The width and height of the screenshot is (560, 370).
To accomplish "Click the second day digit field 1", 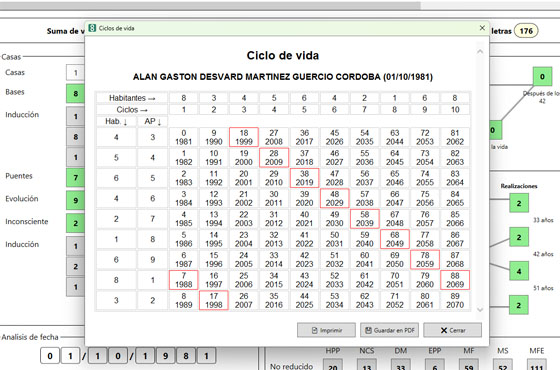I will [70, 356].
